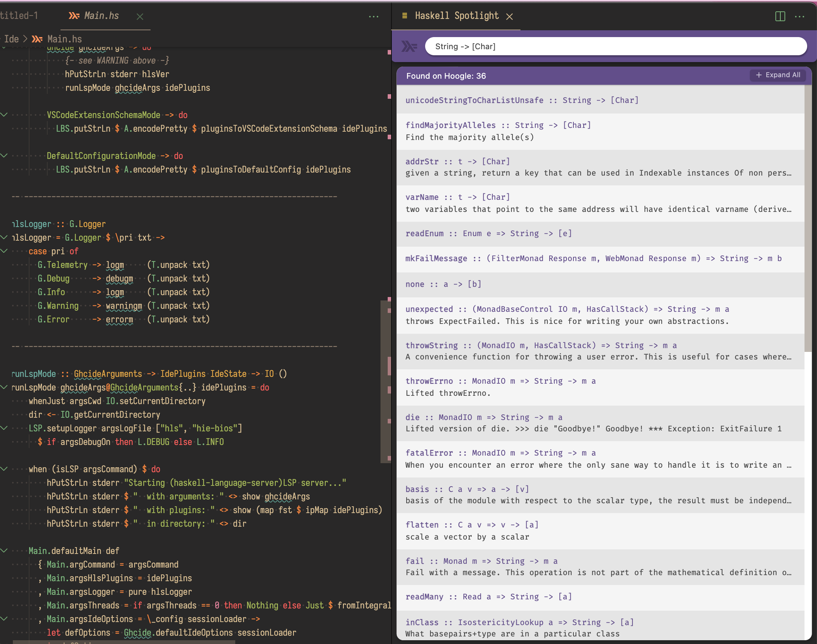
Task: Fold the Main.argsIdeOptions lambda block
Action: (x=4, y=619)
